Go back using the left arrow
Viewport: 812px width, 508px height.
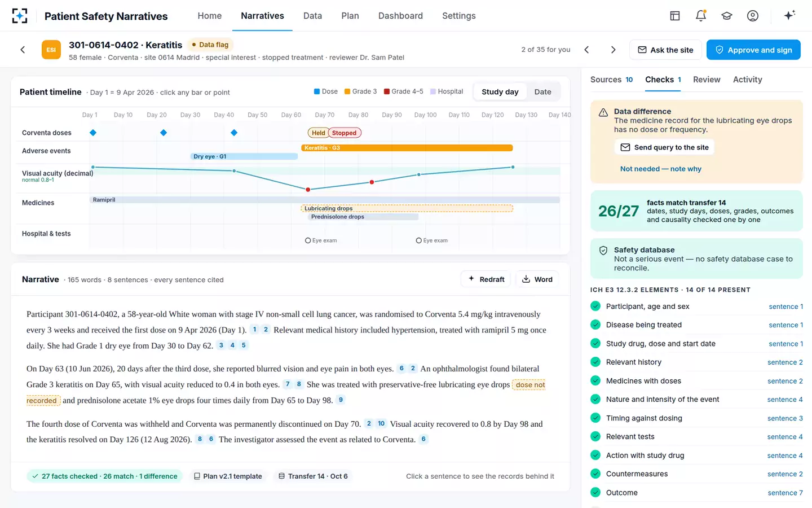[x=23, y=50]
